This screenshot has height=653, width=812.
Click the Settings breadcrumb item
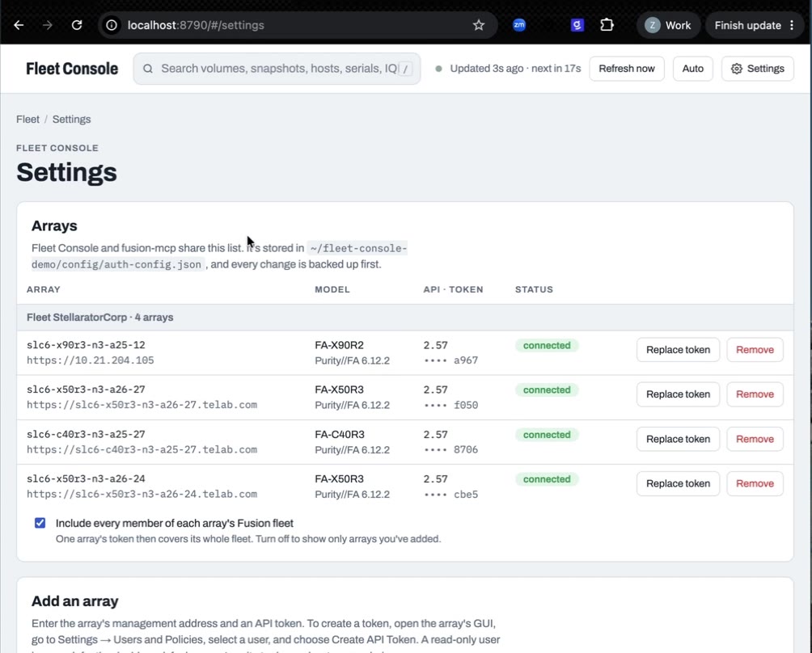[71, 119]
